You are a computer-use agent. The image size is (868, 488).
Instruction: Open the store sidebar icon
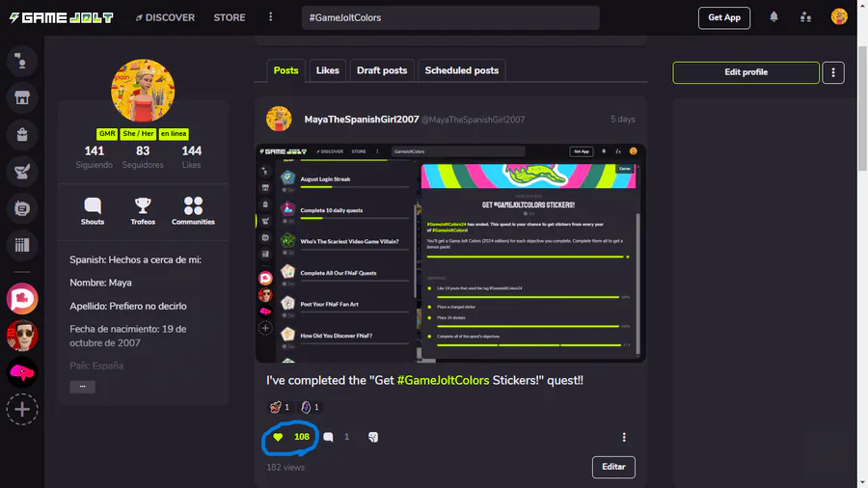coord(22,98)
